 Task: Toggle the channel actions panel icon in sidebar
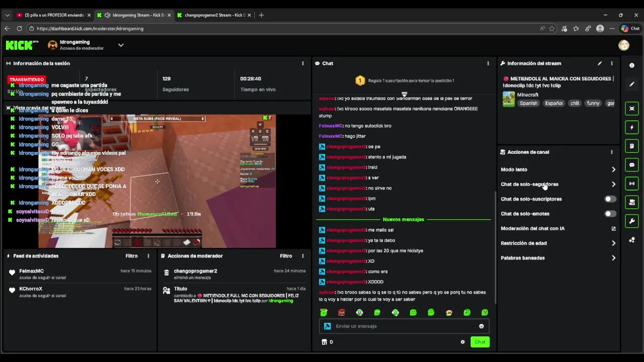click(x=632, y=202)
